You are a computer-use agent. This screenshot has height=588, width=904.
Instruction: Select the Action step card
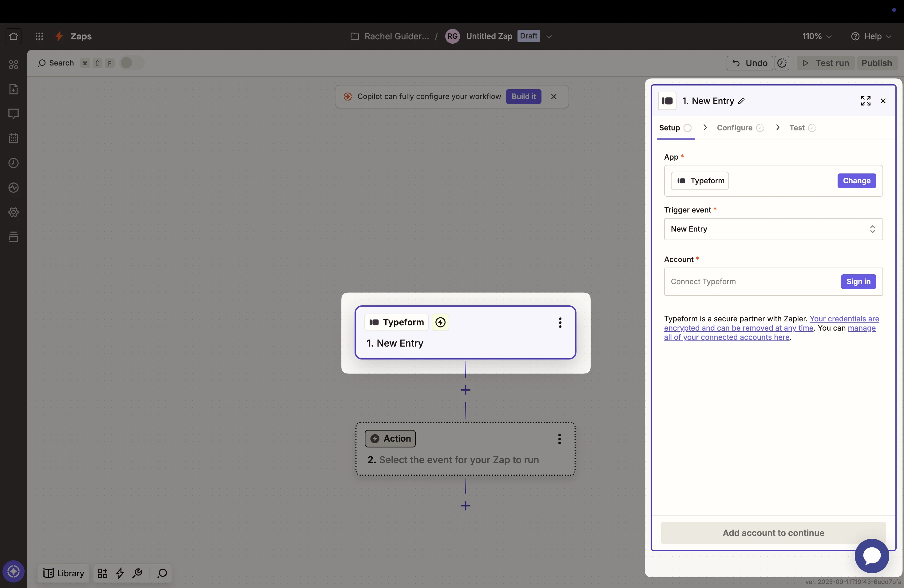pyautogui.click(x=465, y=449)
